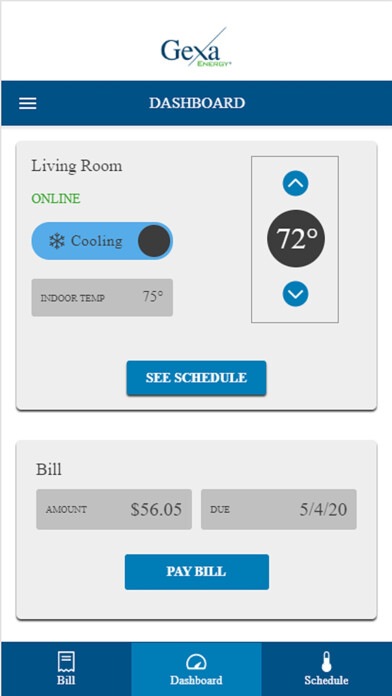The height and width of the screenshot is (696, 392).
Task: Open the hamburger menu
Action: 28,103
